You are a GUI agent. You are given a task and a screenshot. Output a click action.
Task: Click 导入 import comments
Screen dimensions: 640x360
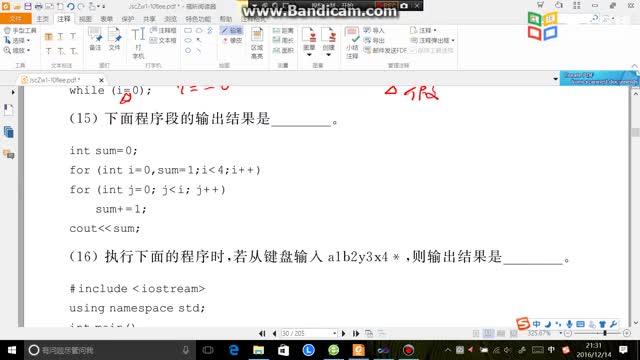coord(374,31)
